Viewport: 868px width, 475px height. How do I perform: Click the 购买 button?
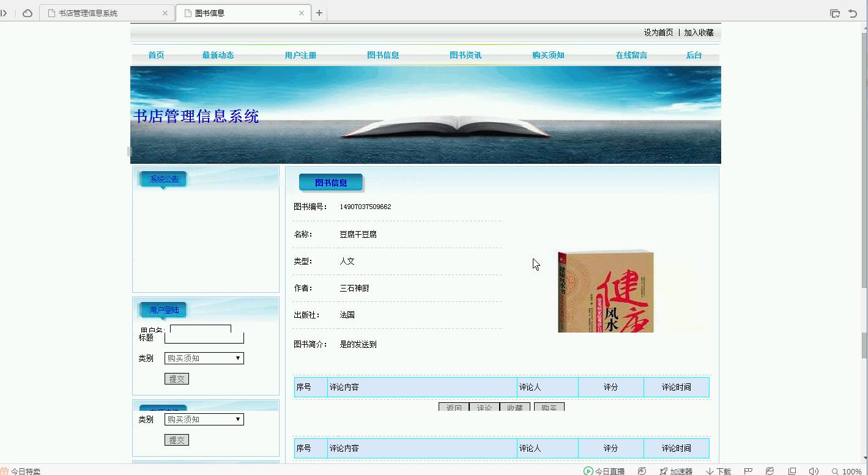pos(549,407)
